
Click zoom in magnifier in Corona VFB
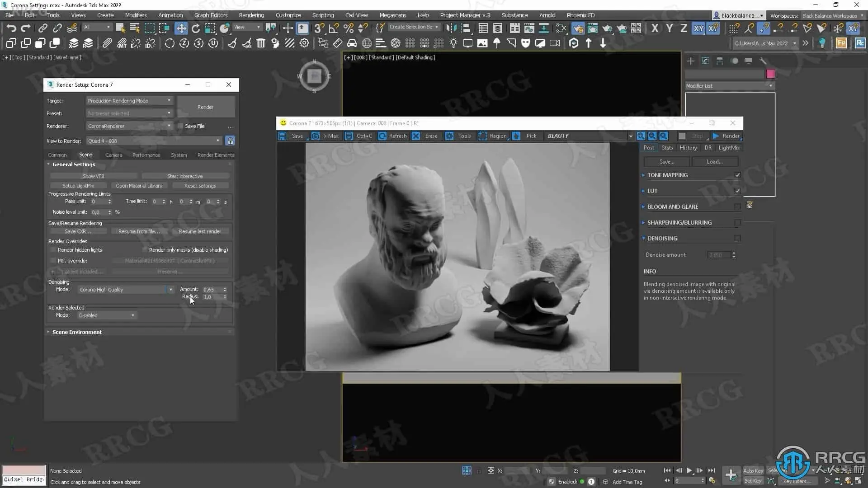pyautogui.click(x=641, y=136)
